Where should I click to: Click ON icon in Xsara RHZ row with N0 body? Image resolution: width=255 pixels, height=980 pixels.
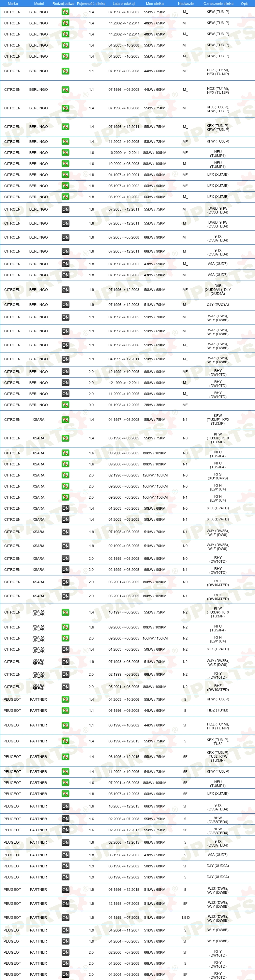(x=66, y=582)
